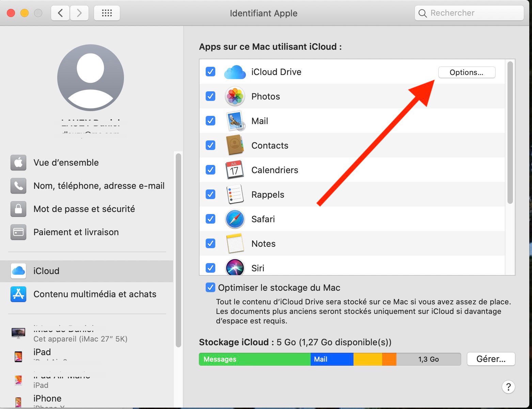This screenshot has width=532, height=409.
Task: Open Vue d'ensemble section
Action: (66, 163)
